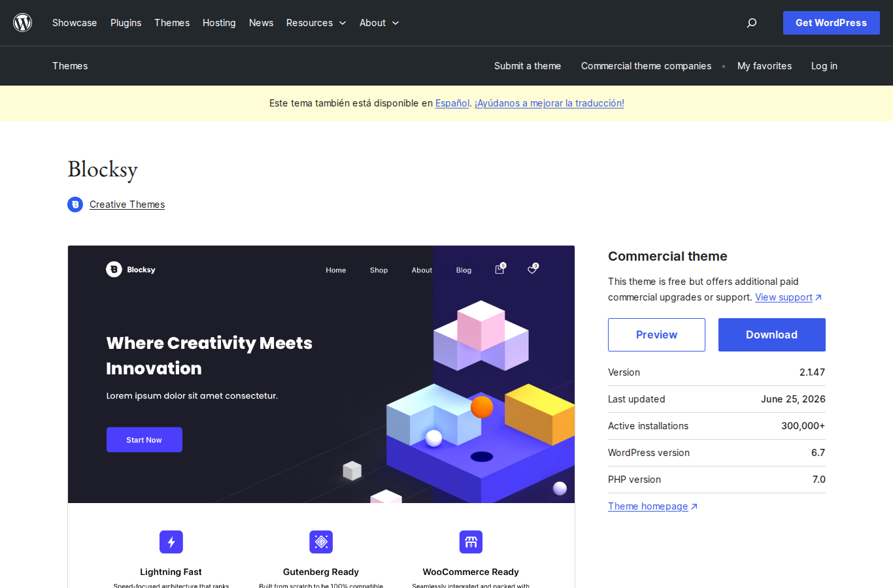The image size is (893, 588).
Task: Open the Hosting menu item
Action: tap(219, 23)
